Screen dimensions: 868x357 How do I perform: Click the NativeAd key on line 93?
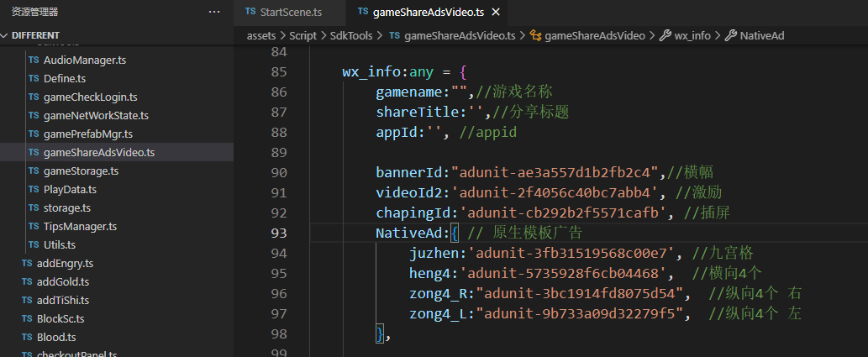409,233
